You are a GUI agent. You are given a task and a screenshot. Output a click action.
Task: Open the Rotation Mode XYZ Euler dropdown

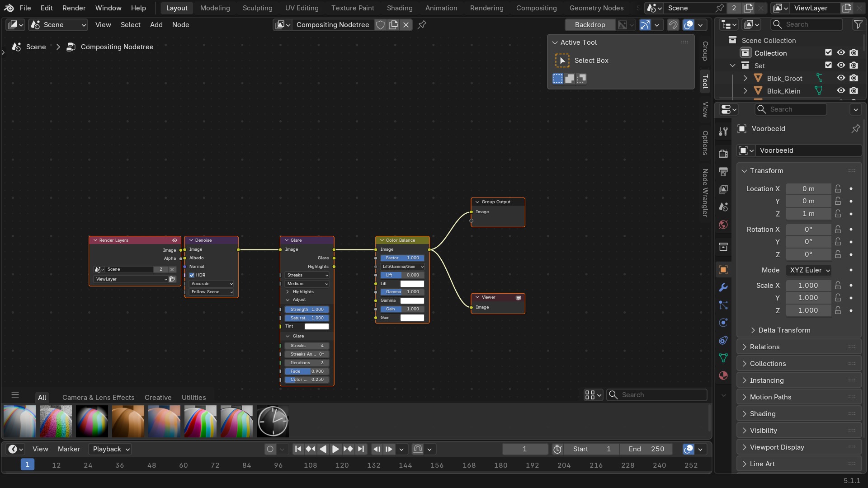point(809,270)
